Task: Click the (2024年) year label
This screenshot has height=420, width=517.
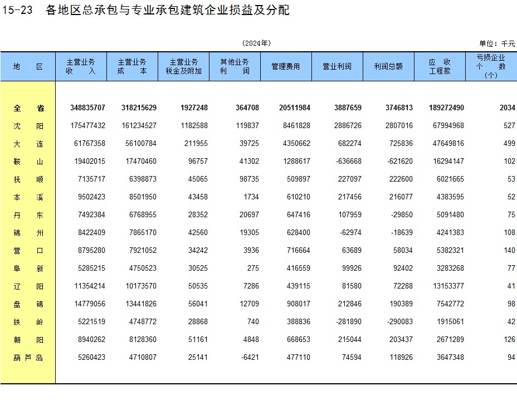Action: [x=256, y=43]
